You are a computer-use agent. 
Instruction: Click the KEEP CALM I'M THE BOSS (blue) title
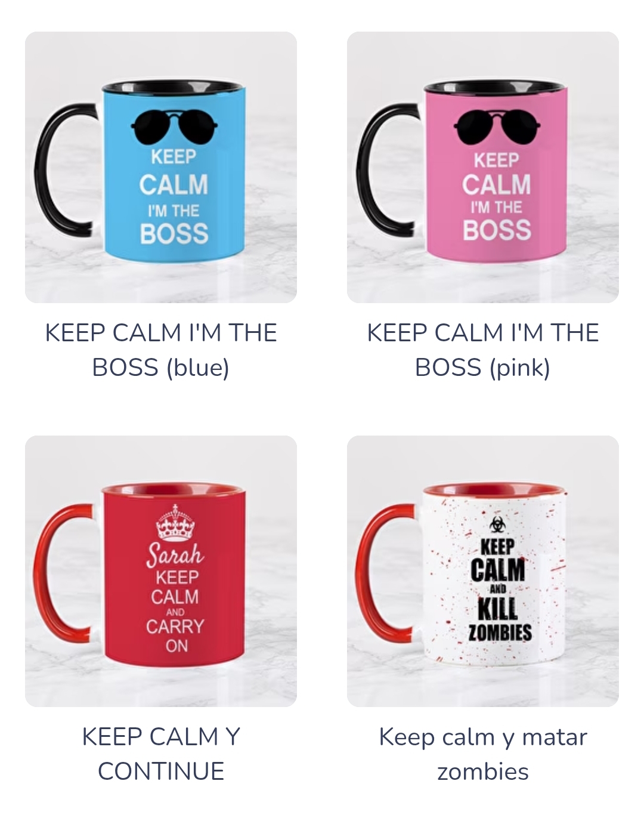[x=161, y=350]
